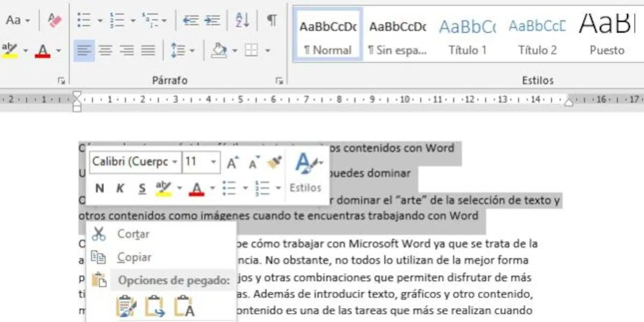Choose the Keep Text Only paste option icon

(184, 306)
